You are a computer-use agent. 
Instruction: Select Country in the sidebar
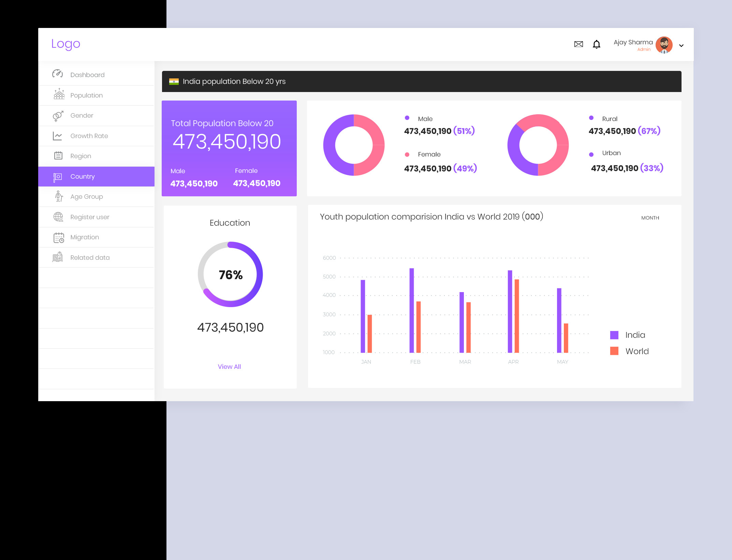tap(83, 177)
